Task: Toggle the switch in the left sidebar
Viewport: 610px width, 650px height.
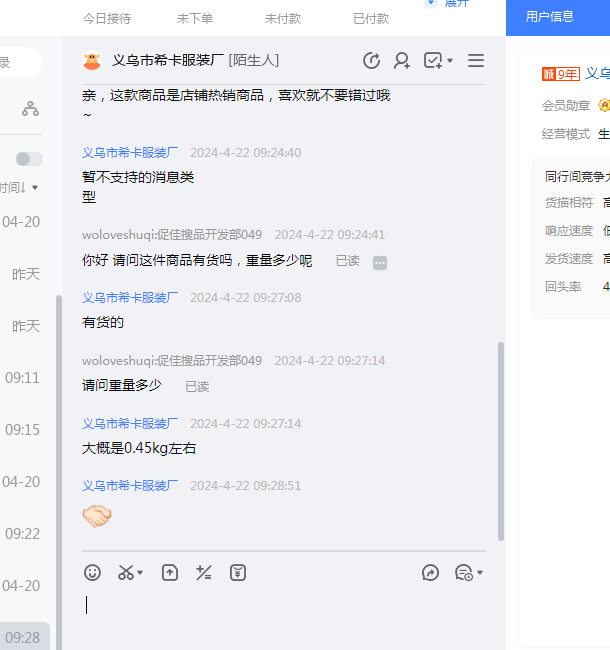Action: pyautogui.click(x=29, y=159)
